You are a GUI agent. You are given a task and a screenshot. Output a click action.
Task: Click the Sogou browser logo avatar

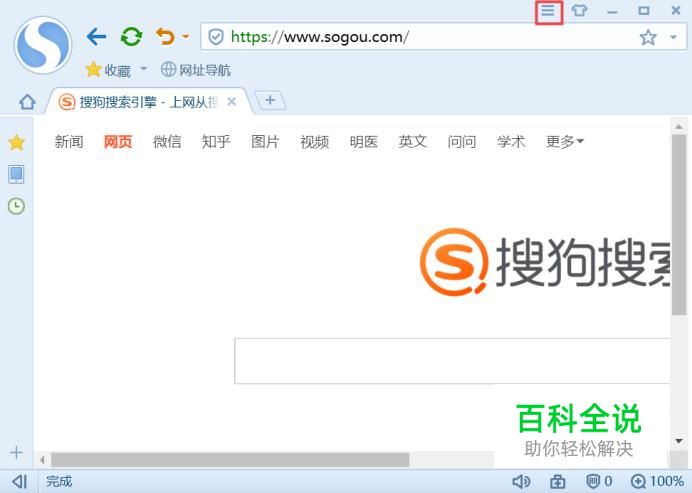43,45
